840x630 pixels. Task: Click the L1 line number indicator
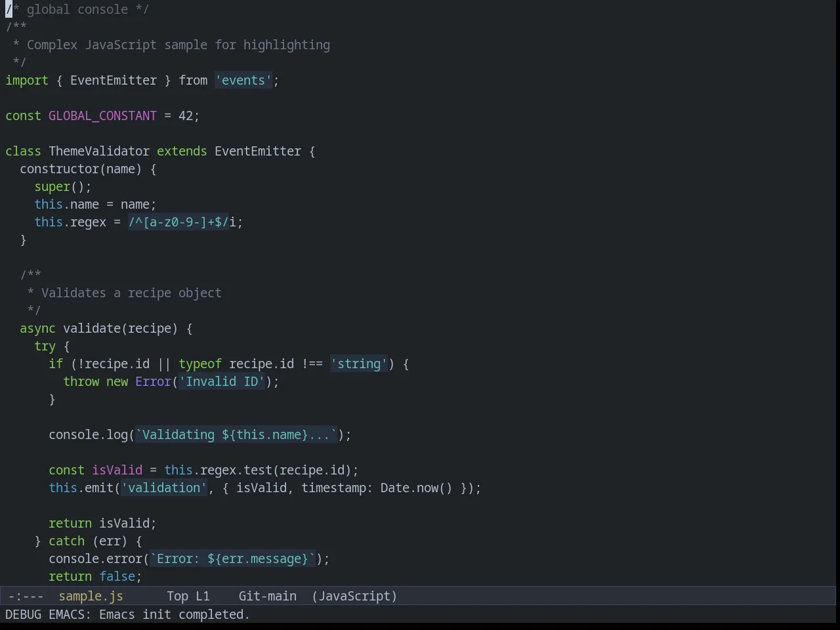coord(202,596)
